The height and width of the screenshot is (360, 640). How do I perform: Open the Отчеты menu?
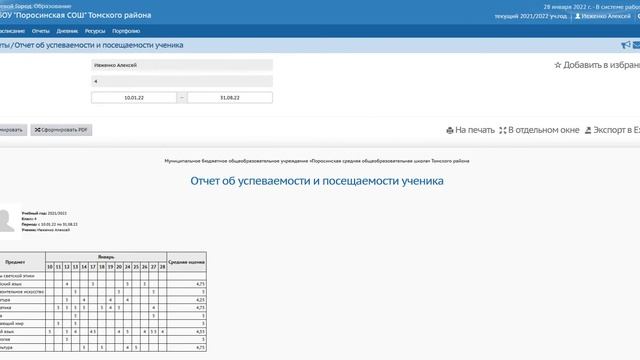(x=40, y=31)
